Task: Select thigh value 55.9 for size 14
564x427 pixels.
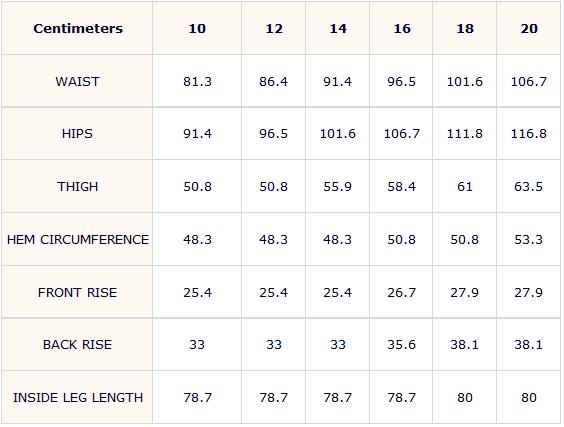Action: coord(337,187)
